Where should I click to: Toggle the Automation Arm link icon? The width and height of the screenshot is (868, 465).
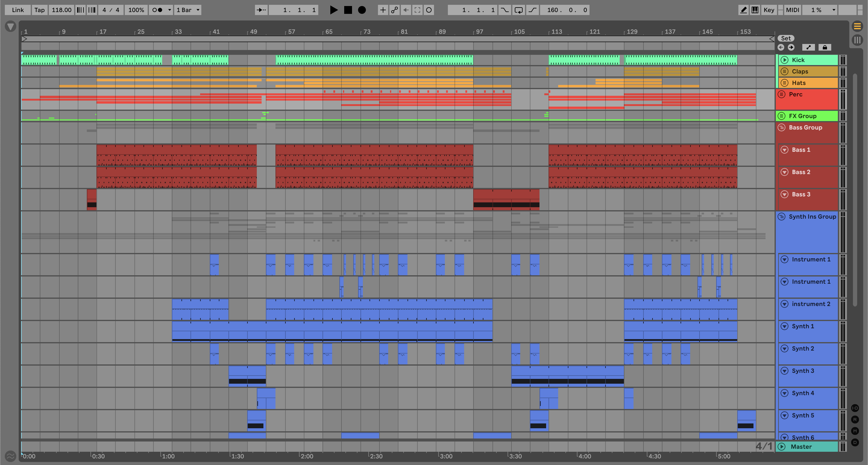(394, 10)
